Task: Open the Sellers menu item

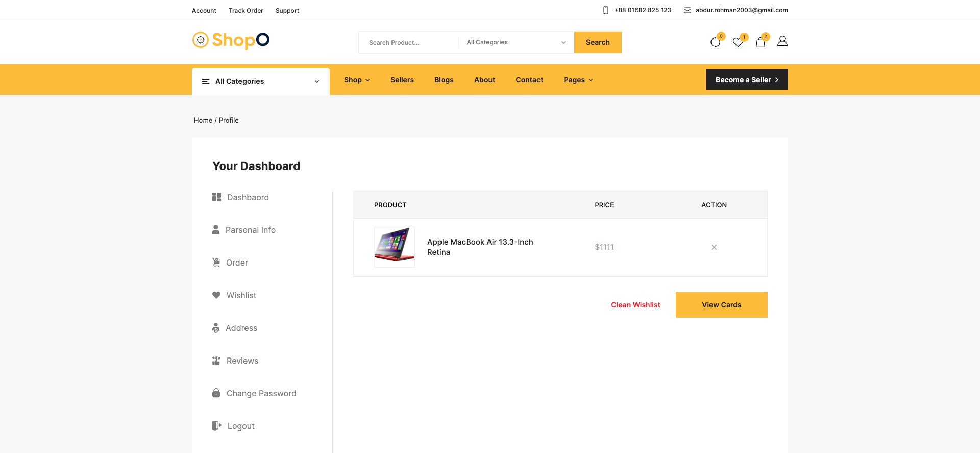Action: pyautogui.click(x=402, y=80)
